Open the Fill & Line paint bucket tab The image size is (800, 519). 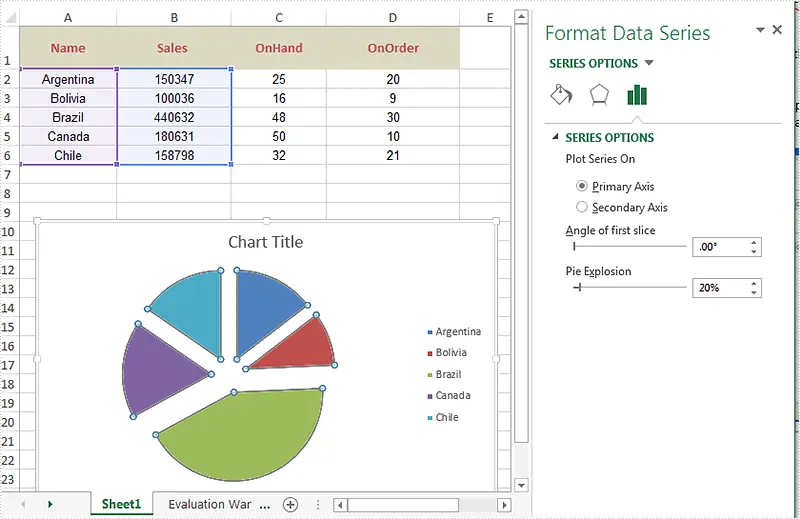click(x=561, y=95)
